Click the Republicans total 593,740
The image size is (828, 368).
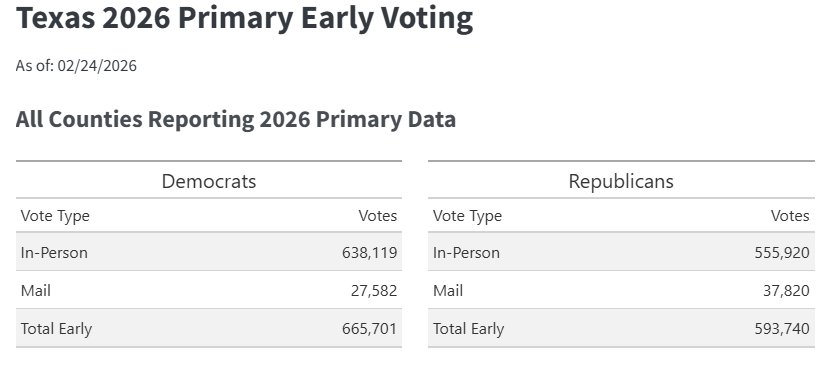pyautogui.click(x=782, y=329)
